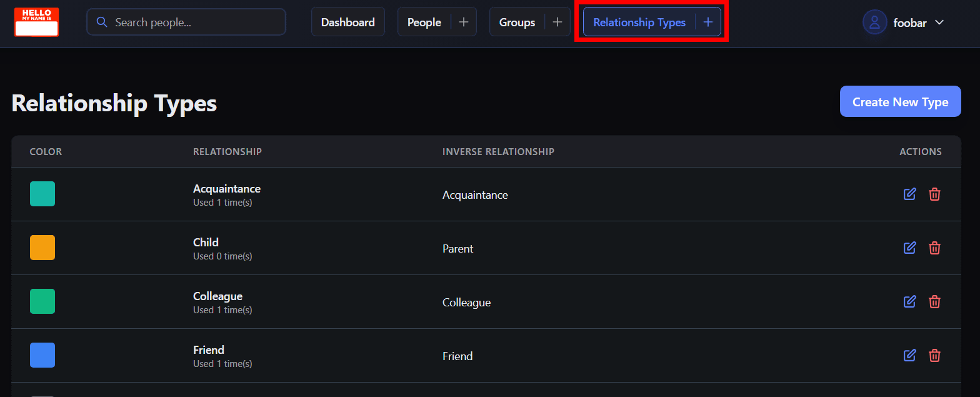This screenshot has height=397, width=980.
Task: Edit the Acquaintance relationship type
Action: (x=909, y=194)
